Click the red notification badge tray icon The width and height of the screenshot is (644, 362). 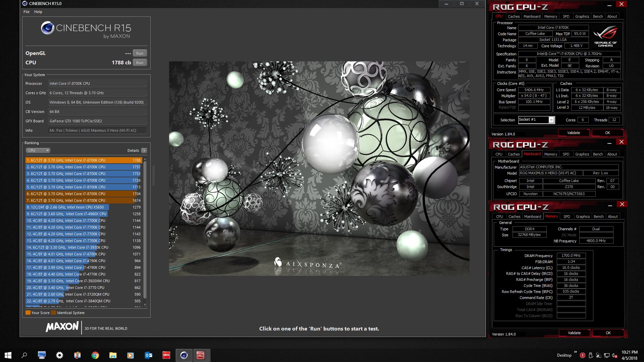[x=583, y=355]
